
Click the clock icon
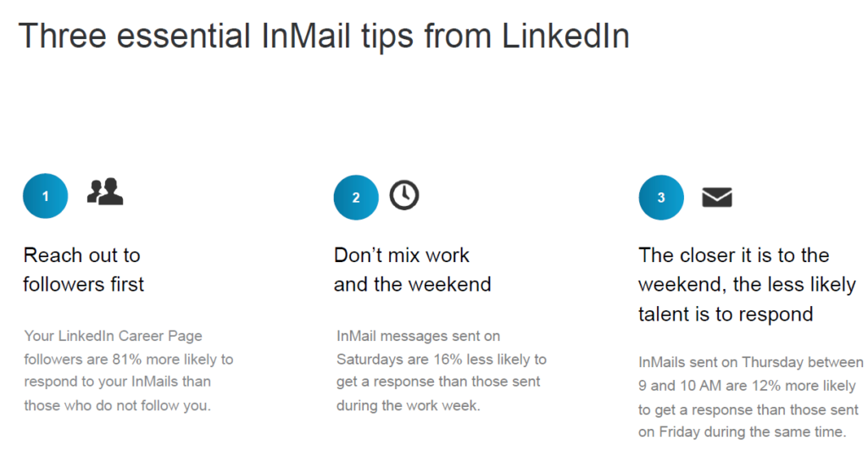tap(404, 195)
